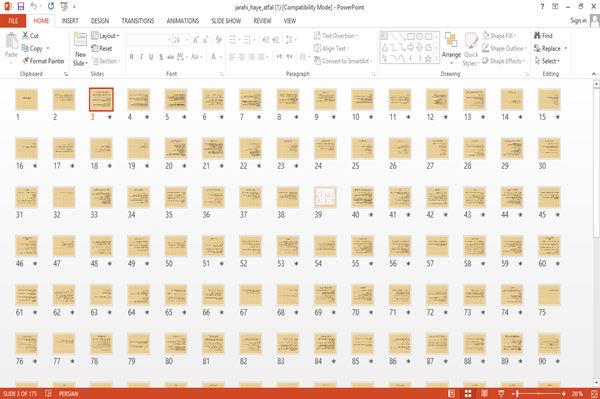Open PowerPoint Help question mark
The width and height of the screenshot is (600, 399).
(542, 7)
